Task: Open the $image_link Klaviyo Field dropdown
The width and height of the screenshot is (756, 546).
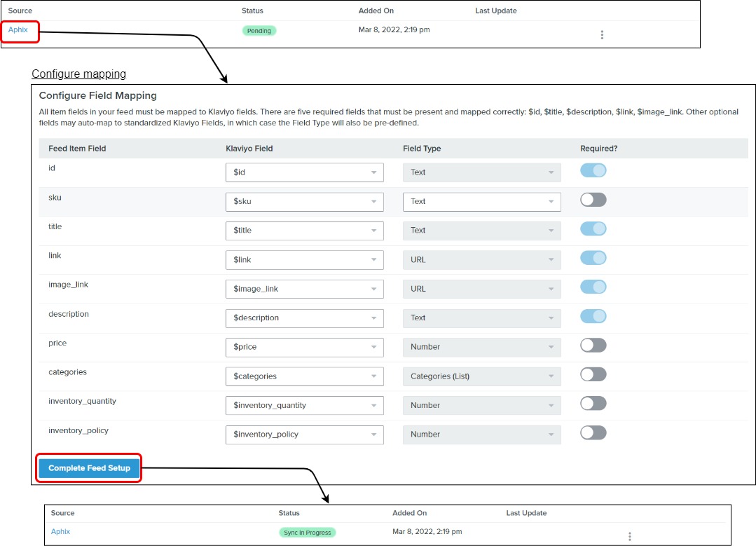Action: pyautogui.click(x=304, y=289)
